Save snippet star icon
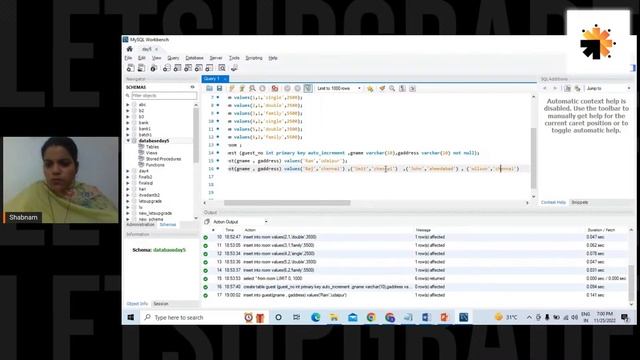This screenshot has width=640, height=360. [370, 89]
